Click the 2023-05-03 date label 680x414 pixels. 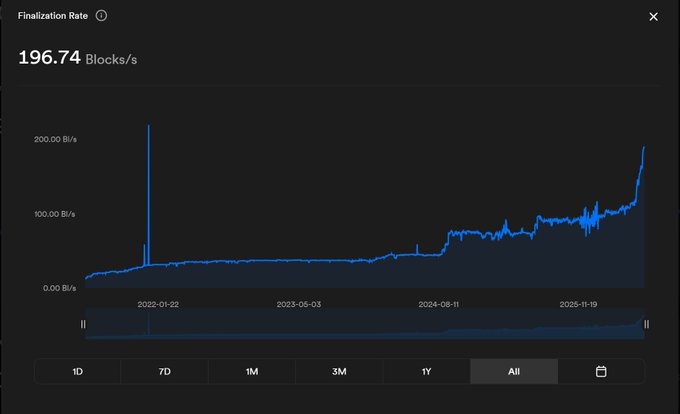[x=299, y=304]
